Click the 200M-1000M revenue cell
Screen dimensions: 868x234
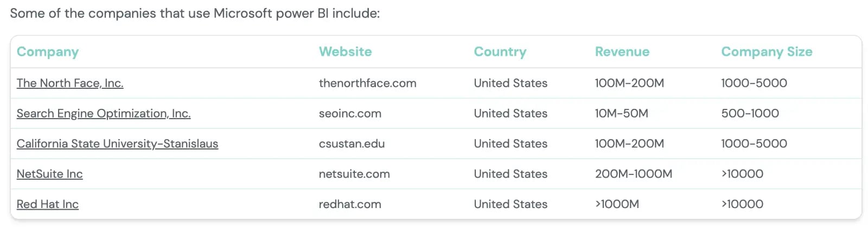634,174
